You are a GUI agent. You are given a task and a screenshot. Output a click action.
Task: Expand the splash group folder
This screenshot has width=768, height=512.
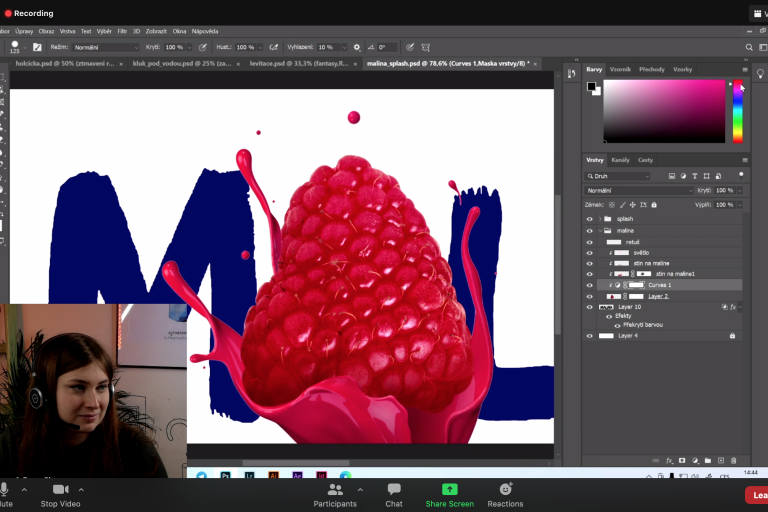(599, 219)
